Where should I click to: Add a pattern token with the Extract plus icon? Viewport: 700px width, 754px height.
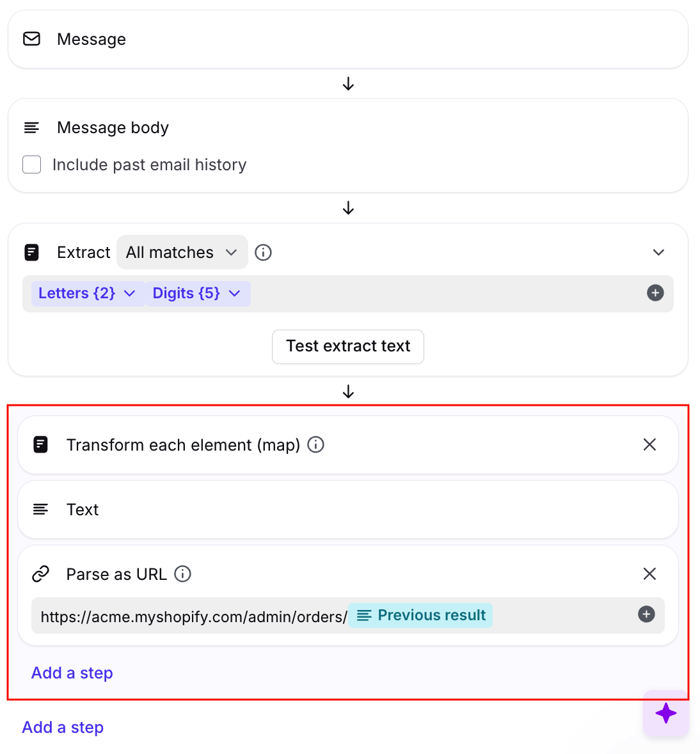655,293
